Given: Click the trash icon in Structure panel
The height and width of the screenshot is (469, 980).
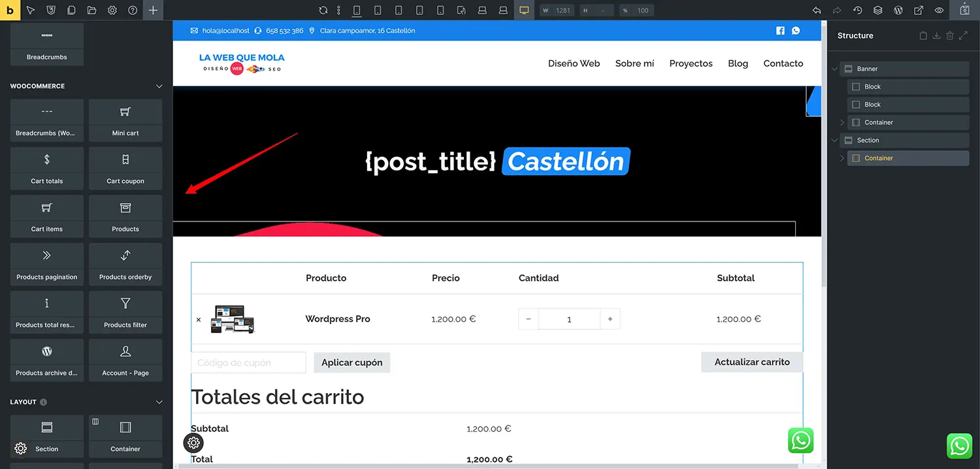Looking at the screenshot, I should coord(950,36).
